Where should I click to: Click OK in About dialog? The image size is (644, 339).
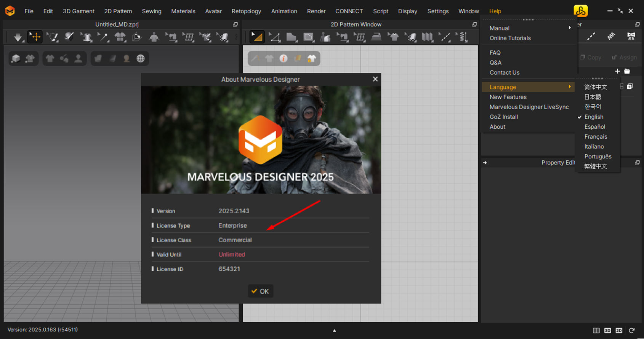[260, 291]
